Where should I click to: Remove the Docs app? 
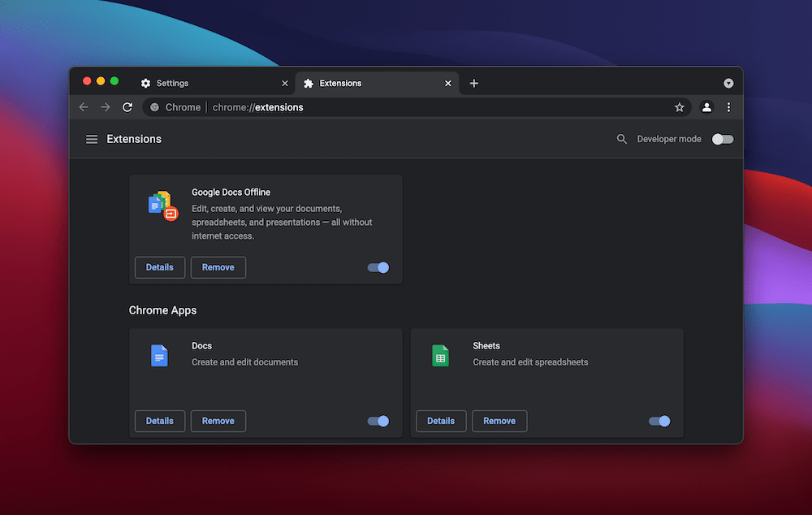(x=218, y=421)
